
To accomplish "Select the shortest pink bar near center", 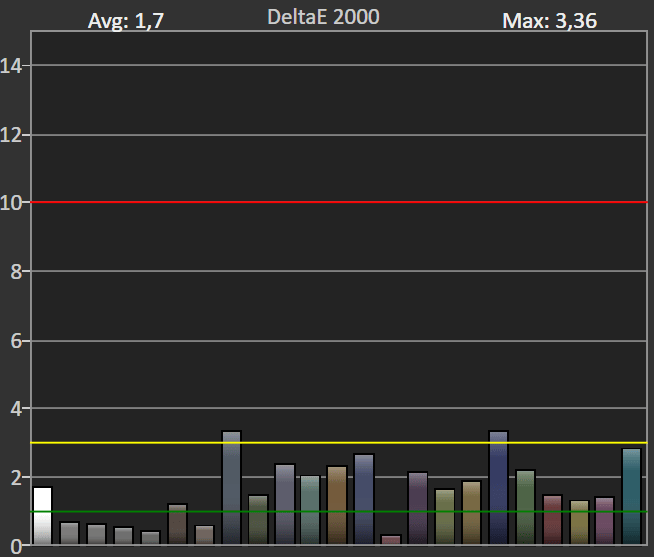I will click(391, 540).
